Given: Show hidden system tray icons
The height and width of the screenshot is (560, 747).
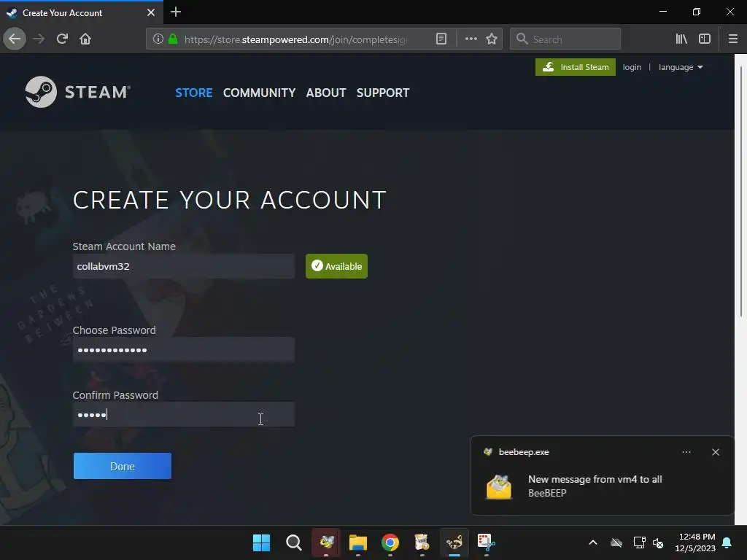Looking at the screenshot, I should click(x=593, y=542).
